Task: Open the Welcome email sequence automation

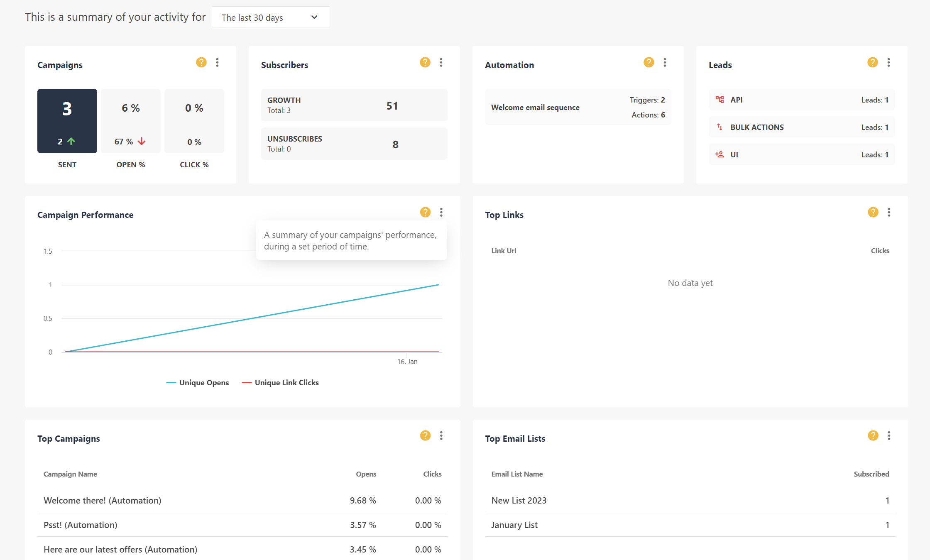Action: (535, 107)
